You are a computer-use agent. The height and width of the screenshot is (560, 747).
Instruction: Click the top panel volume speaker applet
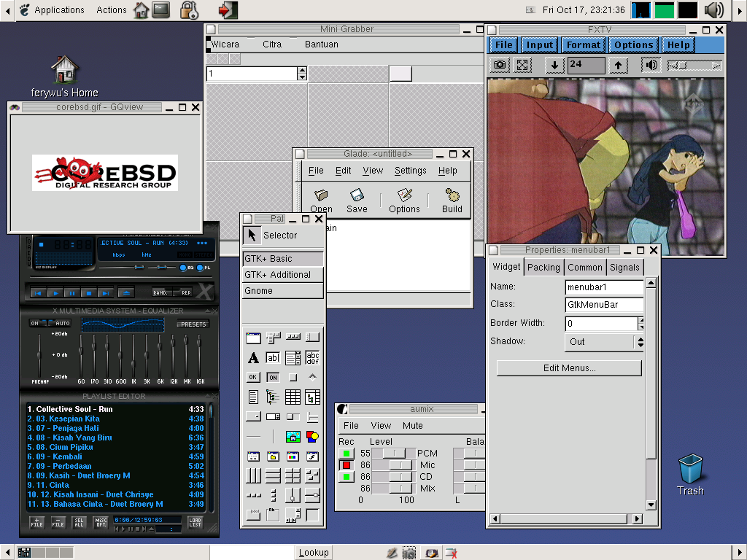[x=713, y=10]
